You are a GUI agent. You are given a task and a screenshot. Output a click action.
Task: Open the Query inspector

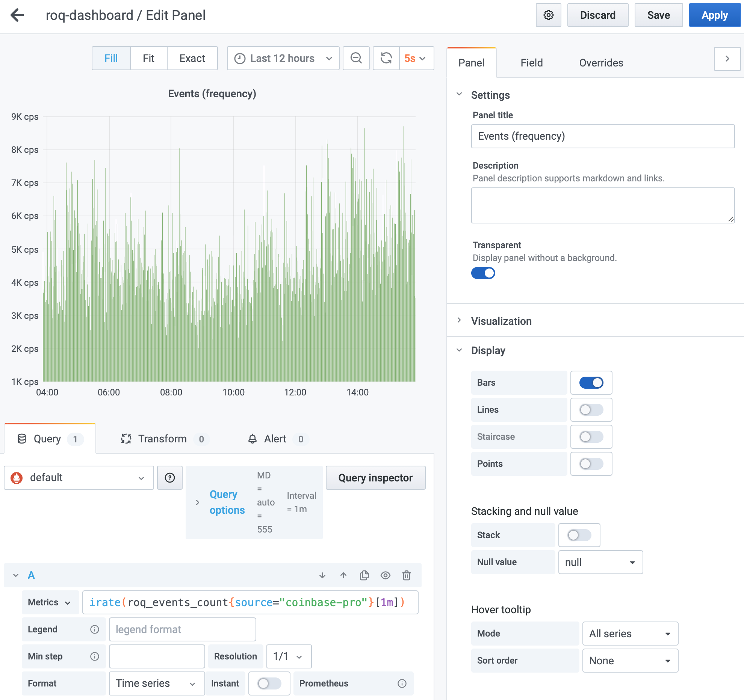coord(375,478)
